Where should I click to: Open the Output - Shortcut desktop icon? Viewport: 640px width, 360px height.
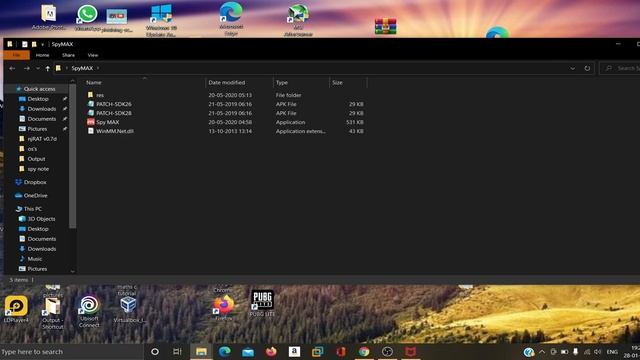tap(53, 313)
